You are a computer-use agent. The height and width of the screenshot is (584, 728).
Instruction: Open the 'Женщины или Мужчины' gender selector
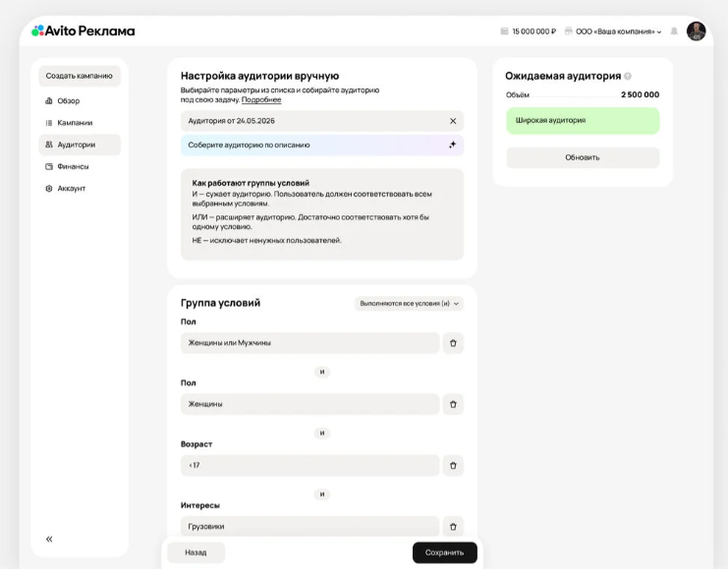pyautogui.click(x=309, y=343)
